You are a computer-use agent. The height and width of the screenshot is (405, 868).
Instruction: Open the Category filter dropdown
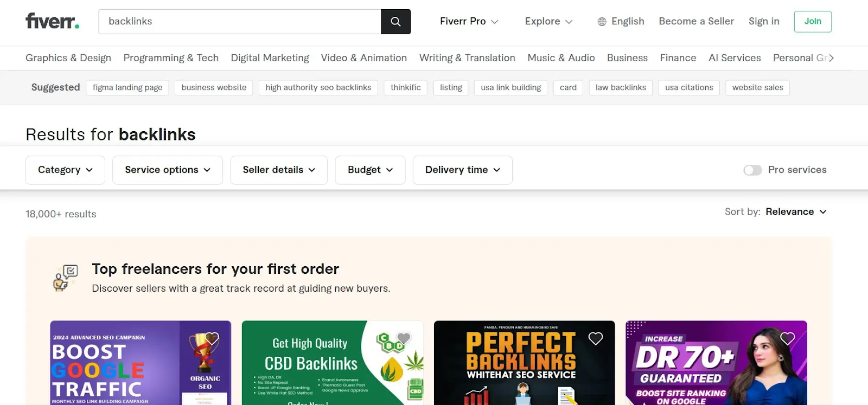click(x=65, y=170)
